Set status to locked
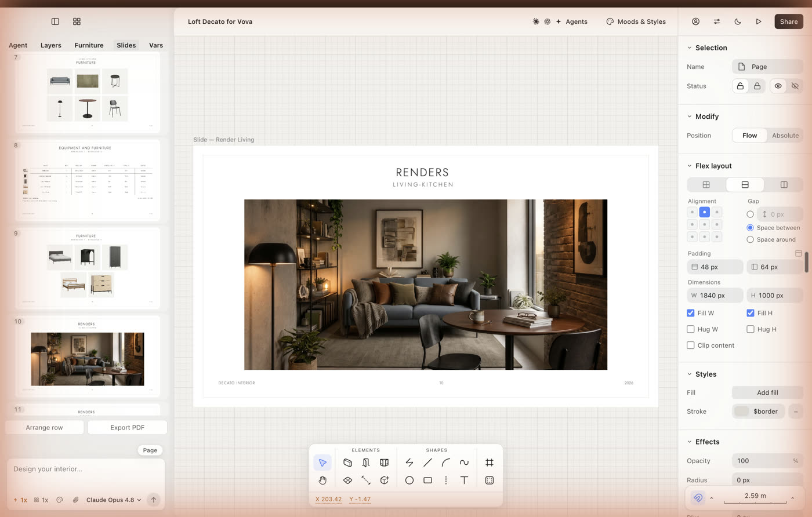This screenshot has height=517, width=812. 757,86
